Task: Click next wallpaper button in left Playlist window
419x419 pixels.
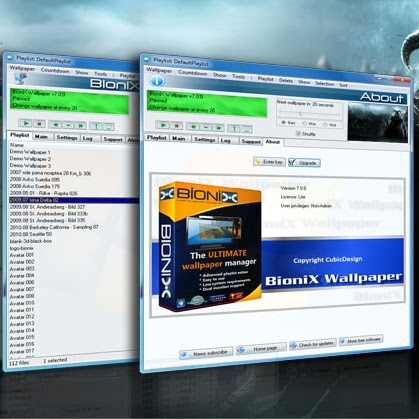Action: pyautogui.click(x=81, y=126)
